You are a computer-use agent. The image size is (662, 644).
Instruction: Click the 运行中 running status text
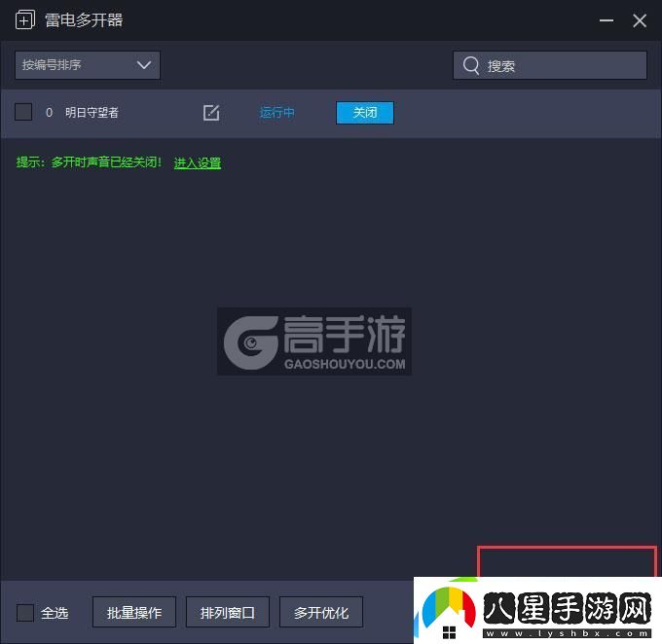pos(276,113)
